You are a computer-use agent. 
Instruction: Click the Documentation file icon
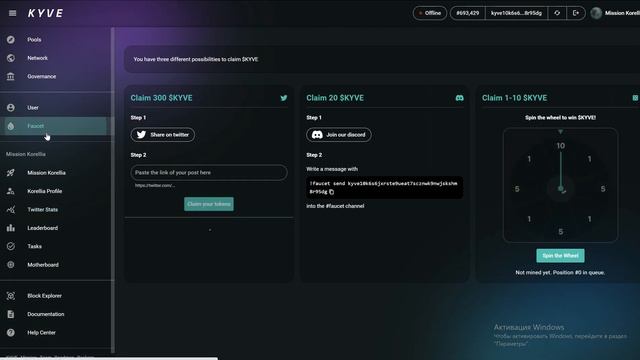(11, 314)
